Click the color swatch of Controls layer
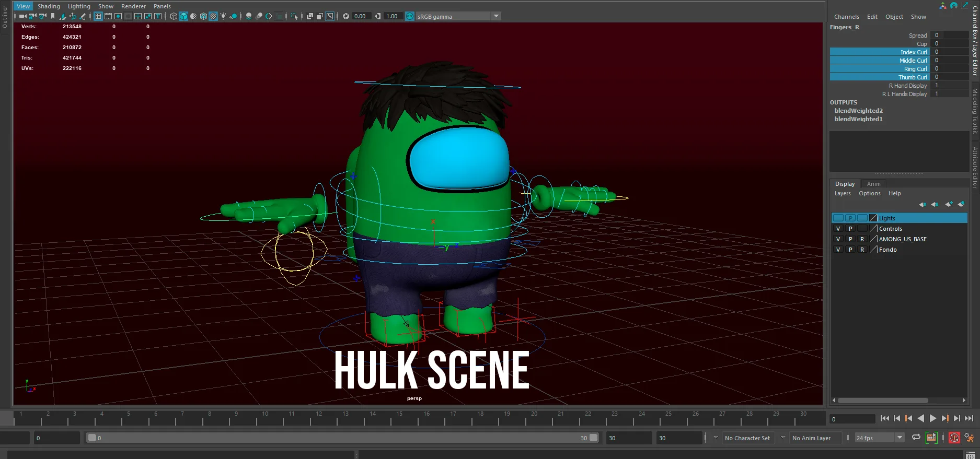The height and width of the screenshot is (459, 980). point(873,229)
